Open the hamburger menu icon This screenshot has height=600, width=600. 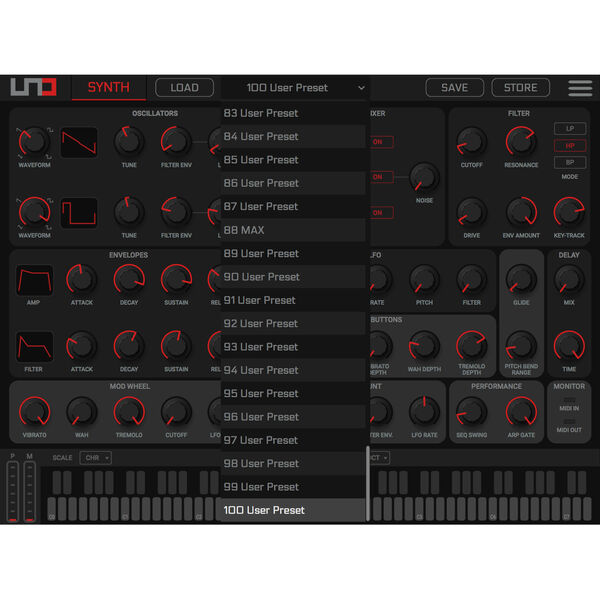[x=580, y=88]
